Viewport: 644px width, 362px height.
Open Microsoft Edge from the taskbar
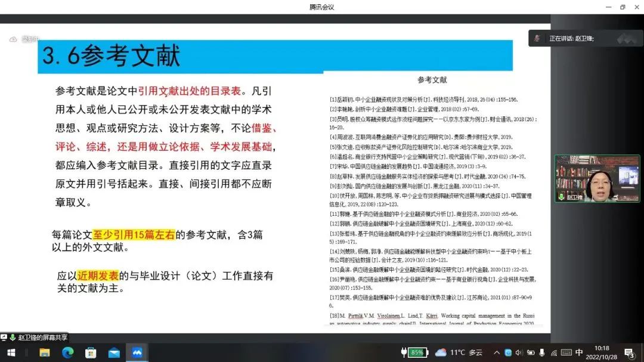point(68,352)
